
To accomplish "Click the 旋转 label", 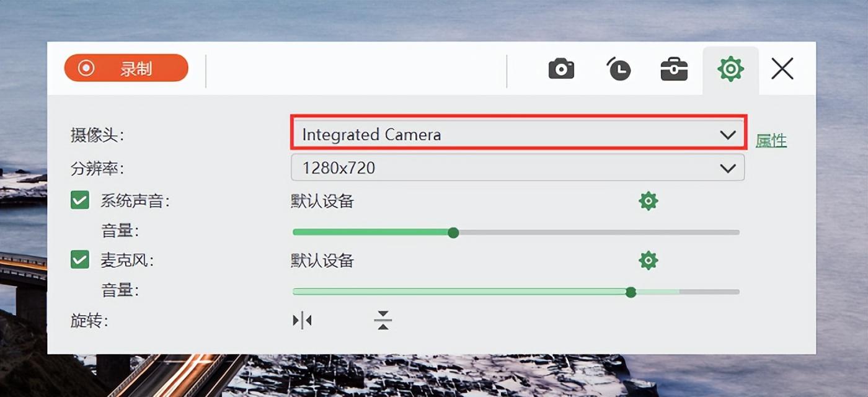I will click(x=89, y=321).
